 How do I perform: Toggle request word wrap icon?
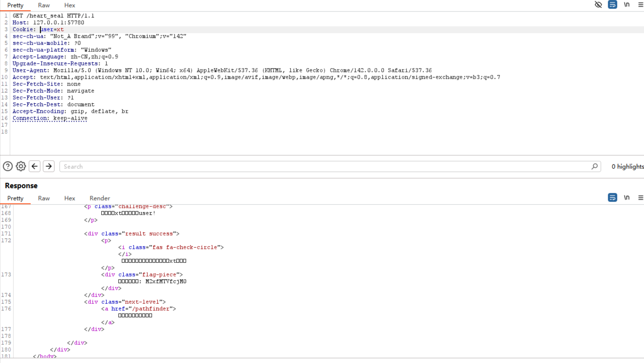[612, 5]
